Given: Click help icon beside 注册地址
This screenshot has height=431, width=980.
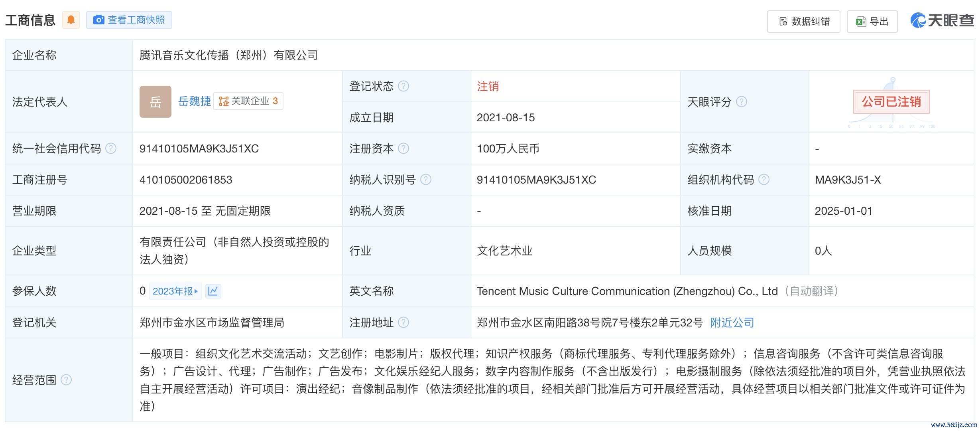Looking at the screenshot, I should coord(403,322).
